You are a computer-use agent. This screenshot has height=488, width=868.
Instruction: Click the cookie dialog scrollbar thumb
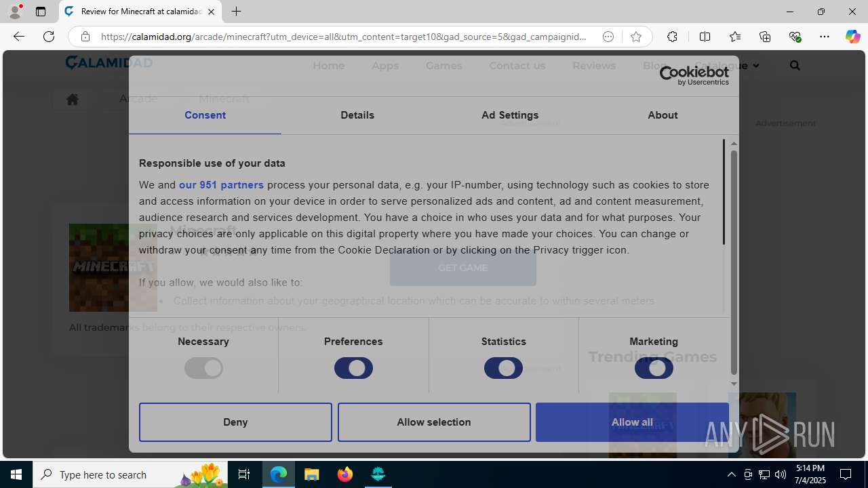(734, 261)
